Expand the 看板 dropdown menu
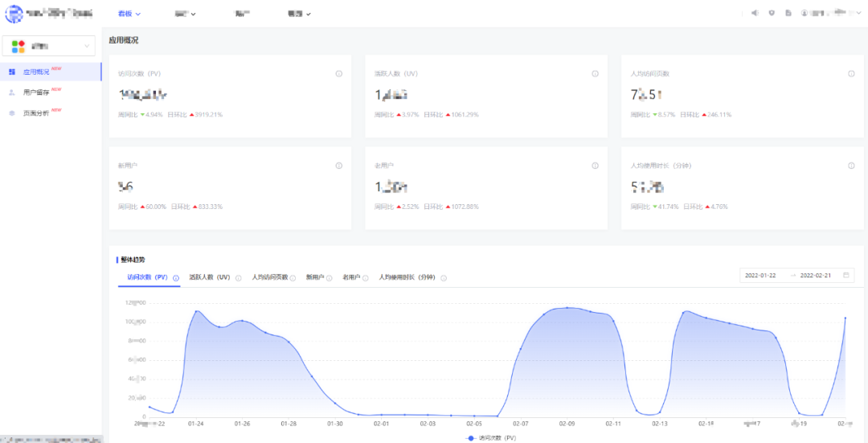 click(x=130, y=14)
